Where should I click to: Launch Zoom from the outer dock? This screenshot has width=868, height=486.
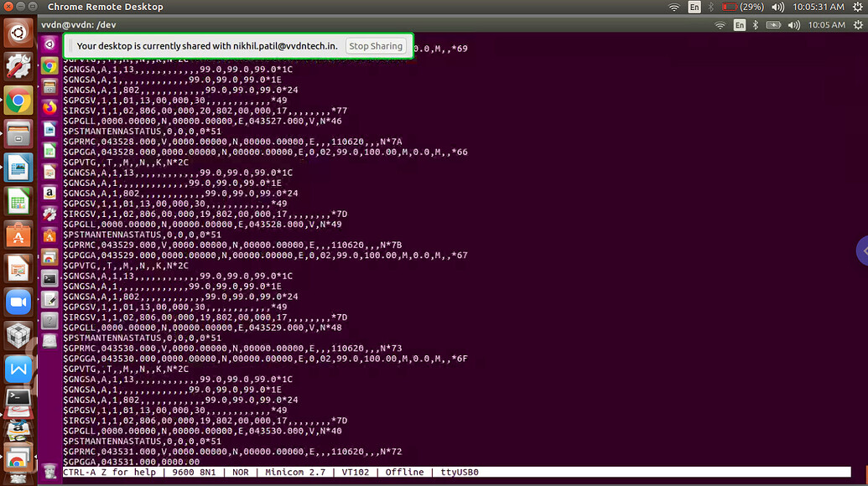click(18, 302)
